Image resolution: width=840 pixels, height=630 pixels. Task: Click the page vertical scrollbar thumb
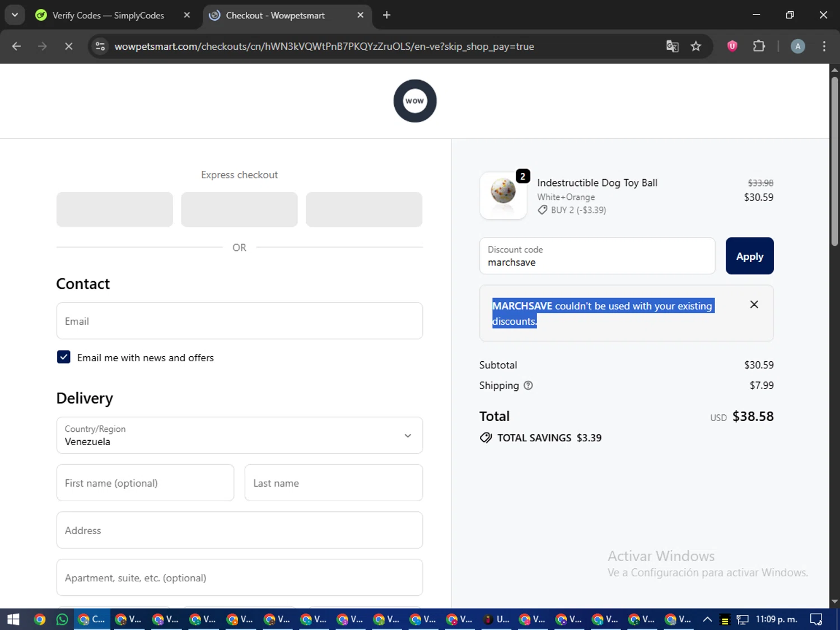point(834,161)
